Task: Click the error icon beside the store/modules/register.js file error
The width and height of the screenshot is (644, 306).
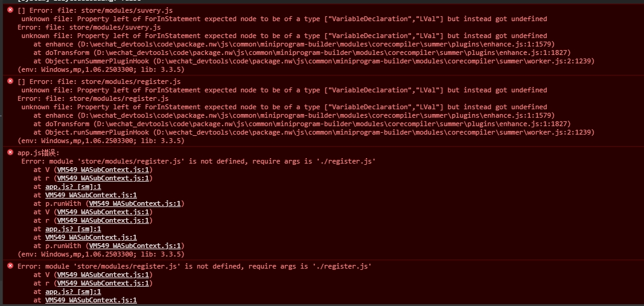Action: 10,81
